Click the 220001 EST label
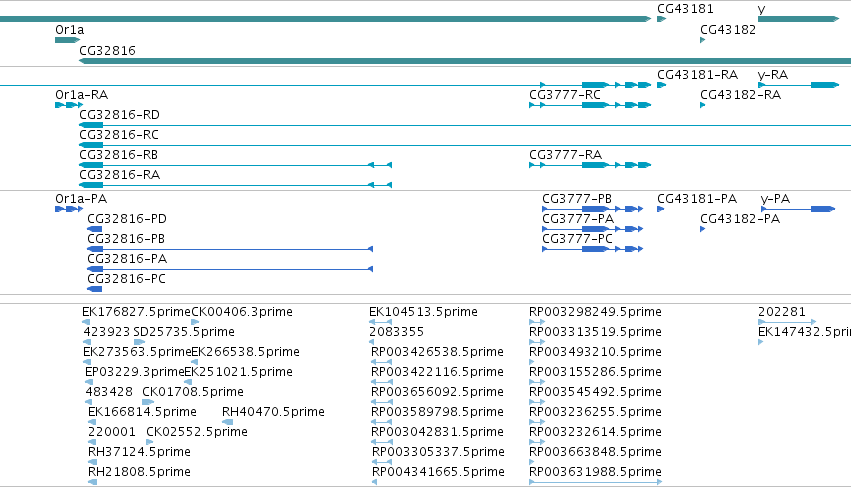 112,432
